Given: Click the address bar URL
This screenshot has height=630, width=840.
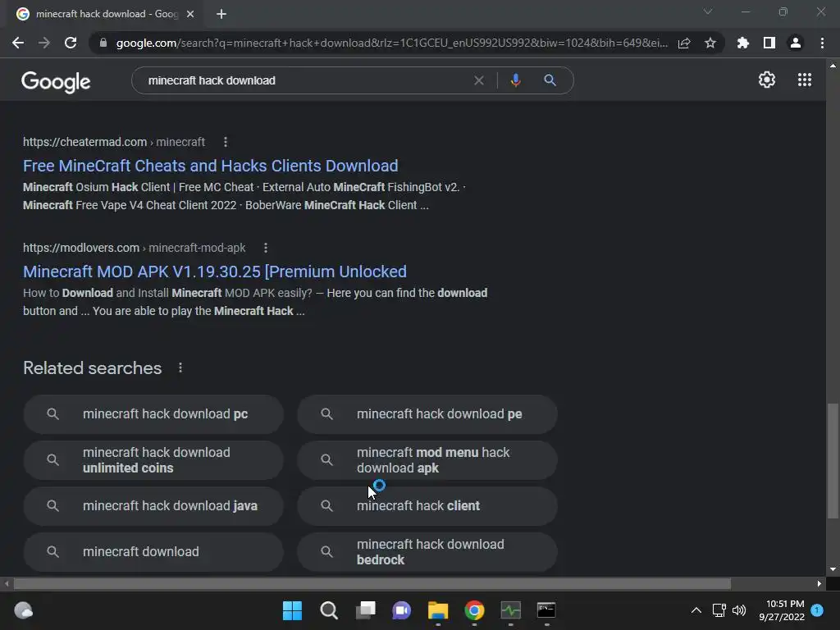Looking at the screenshot, I should (x=392, y=43).
